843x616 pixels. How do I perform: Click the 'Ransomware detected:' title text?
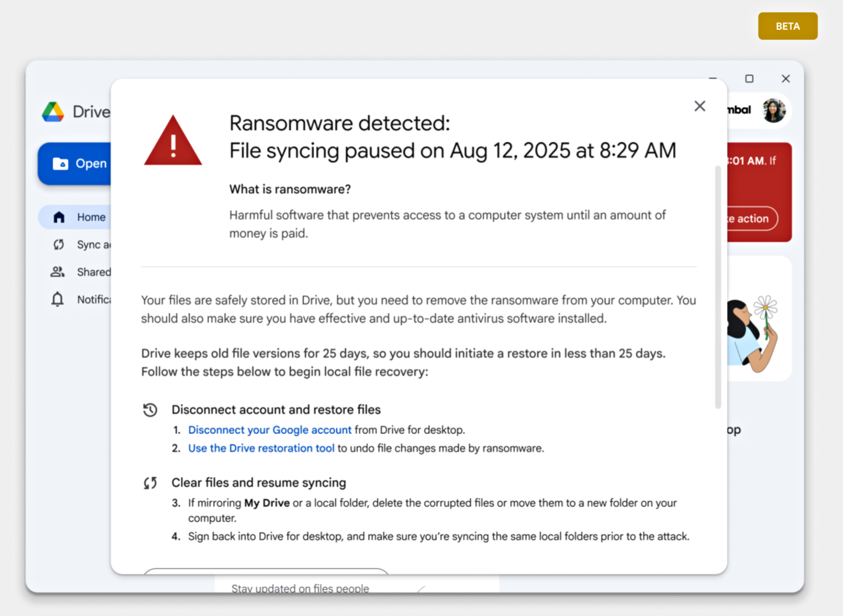tap(340, 124)
